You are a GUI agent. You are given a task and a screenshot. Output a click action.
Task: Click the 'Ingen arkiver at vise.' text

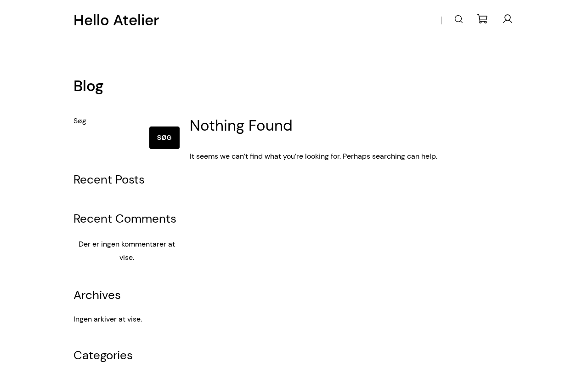[x=107, y=319]
